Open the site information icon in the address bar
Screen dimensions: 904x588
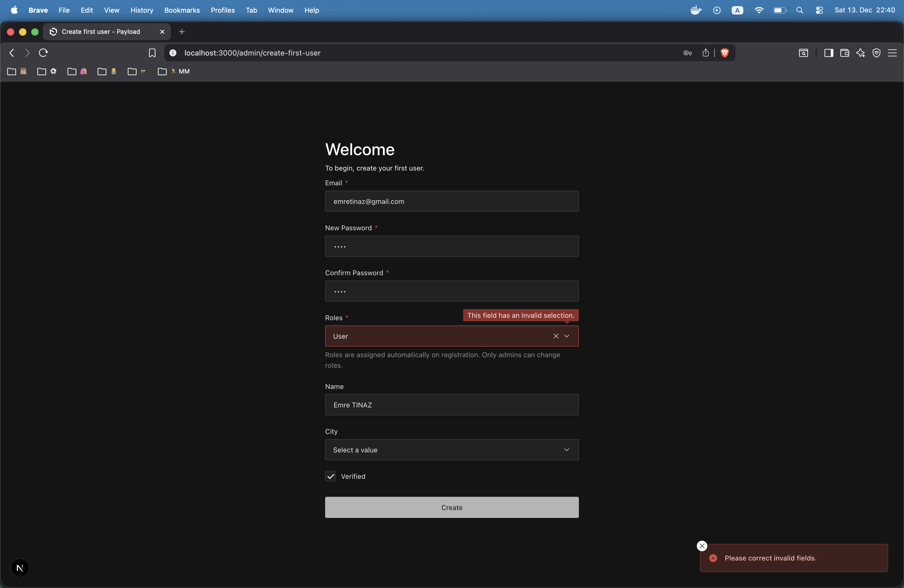point(173,53)
